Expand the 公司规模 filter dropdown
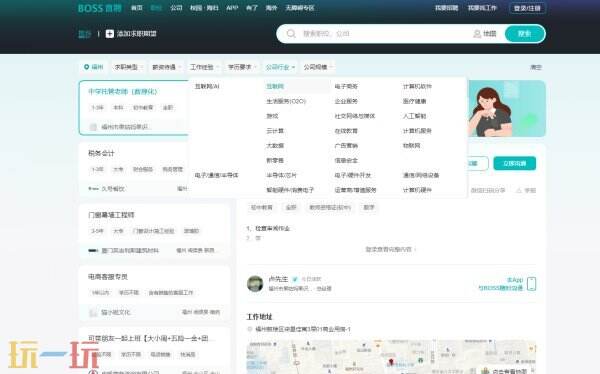The height and width of the screenshot is (374, 600). tap(318, 67)
